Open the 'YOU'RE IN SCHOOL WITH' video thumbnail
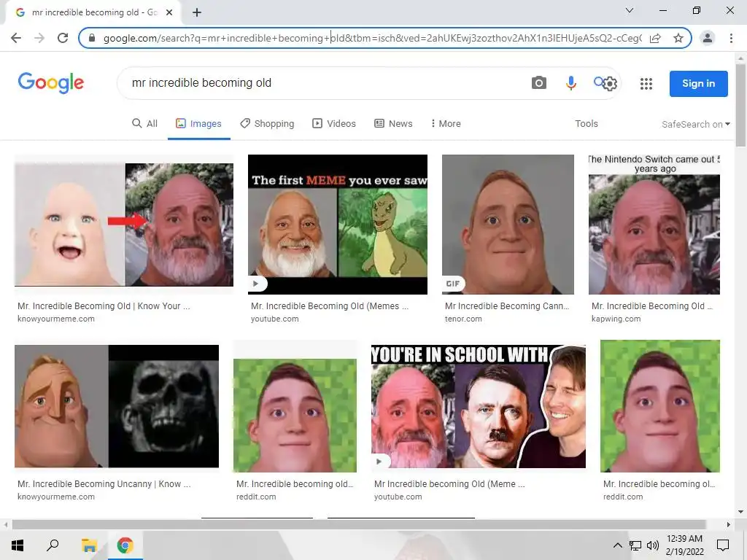 [x=479, y=406]
